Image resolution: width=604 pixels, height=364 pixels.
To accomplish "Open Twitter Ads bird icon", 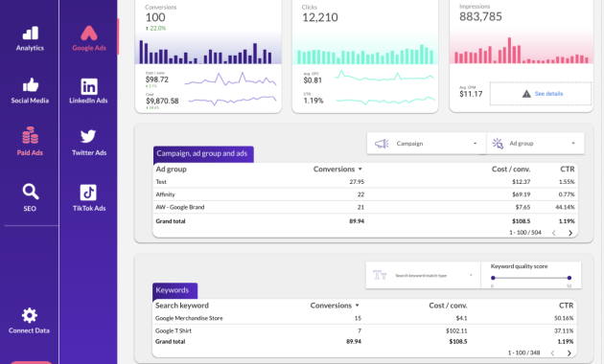I will coord(88,136).
